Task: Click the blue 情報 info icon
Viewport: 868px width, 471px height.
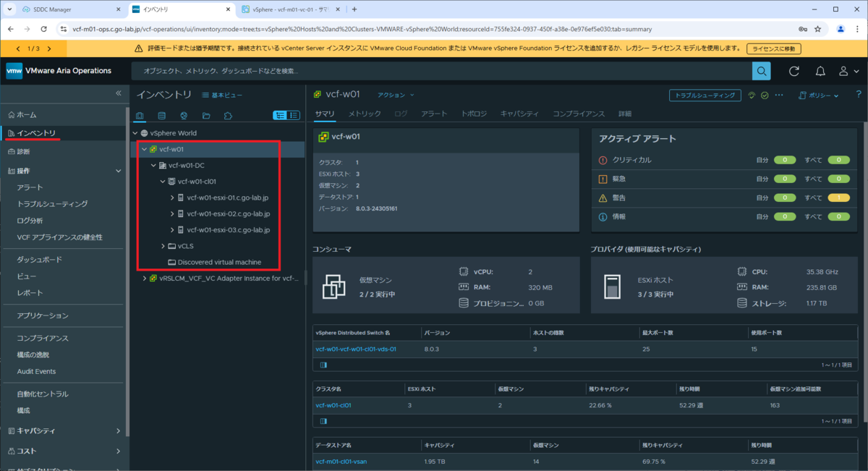Action: [x=603, y=216]
